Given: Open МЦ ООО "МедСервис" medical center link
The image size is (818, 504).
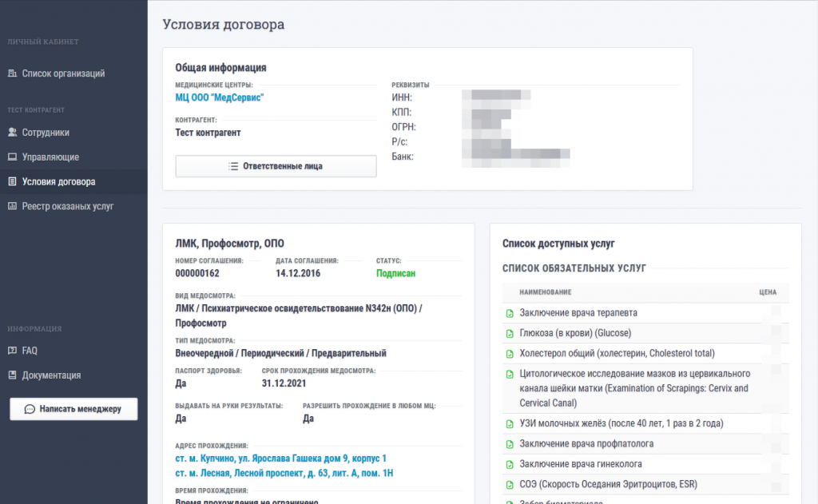Looking at the screenshot, I should tap(219, 97).
